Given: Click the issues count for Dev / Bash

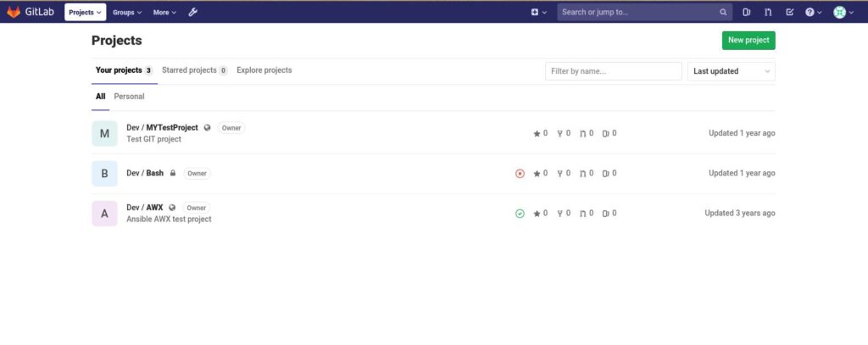Looking at the screenshot, I should [x=609, y=173].
